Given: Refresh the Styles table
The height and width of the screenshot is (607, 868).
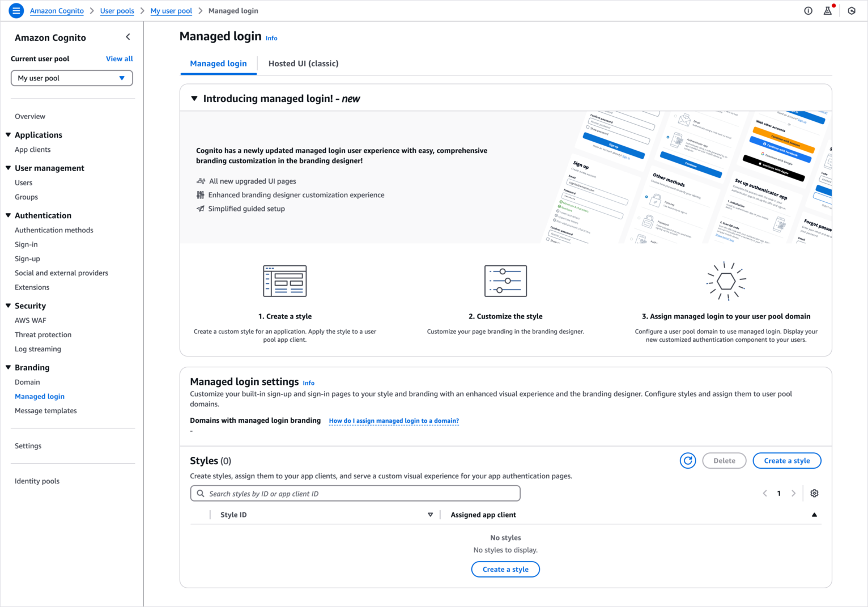Looking at the screenshot, I should tap(688, 461).
